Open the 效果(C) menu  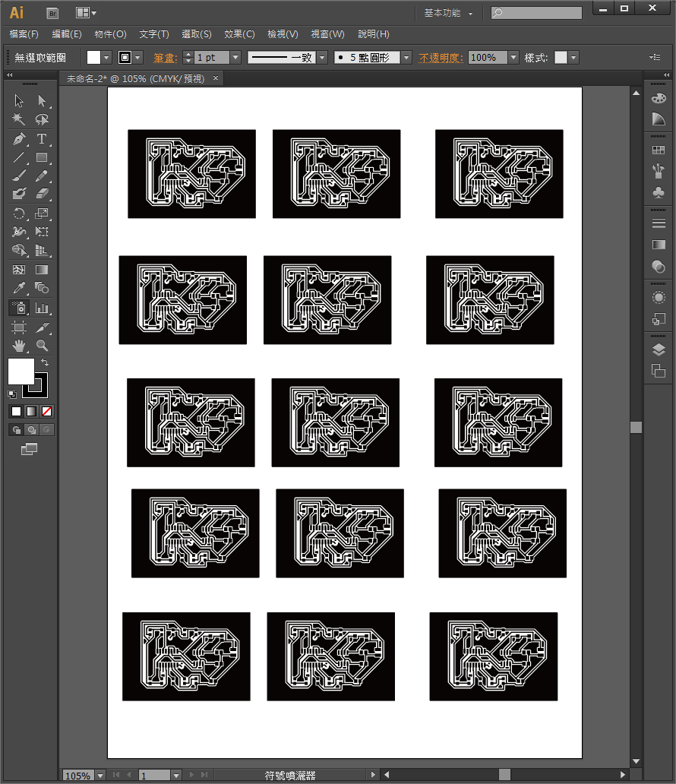[239, 34]
